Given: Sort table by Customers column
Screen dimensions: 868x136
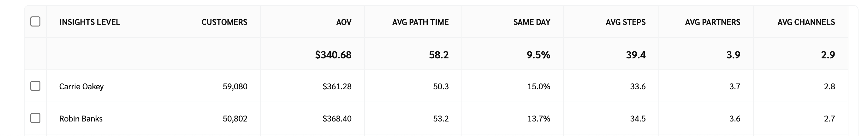Looking at the screenshot, I should [224, 22].
